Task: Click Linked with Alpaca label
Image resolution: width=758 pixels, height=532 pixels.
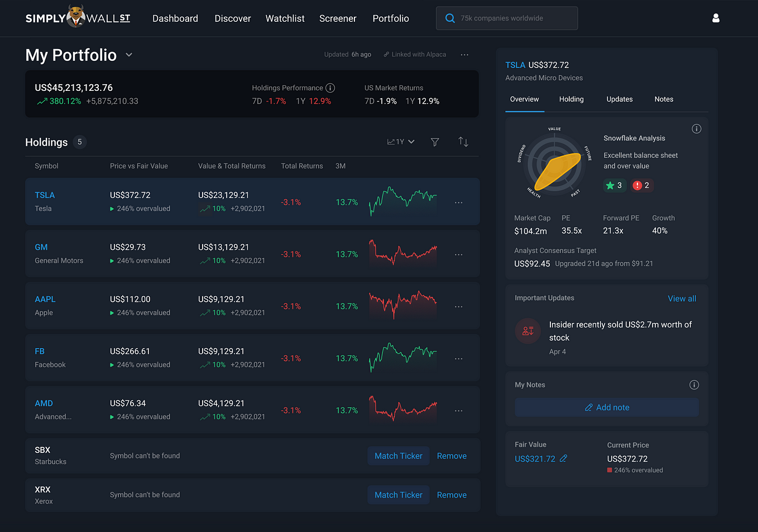Action: (x=419, y=55)
